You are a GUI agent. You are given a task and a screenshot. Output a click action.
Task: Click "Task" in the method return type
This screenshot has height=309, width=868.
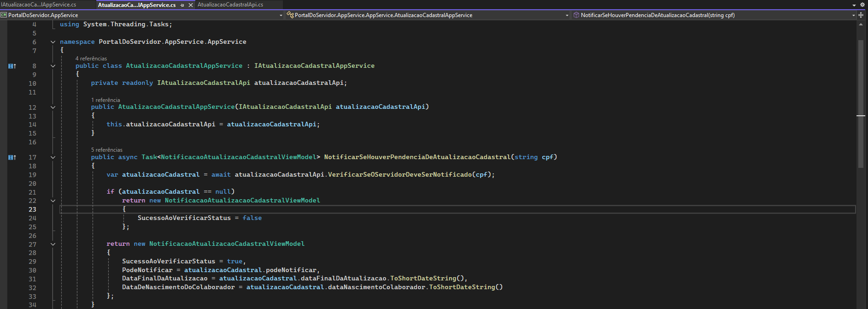tap(149, 157)
